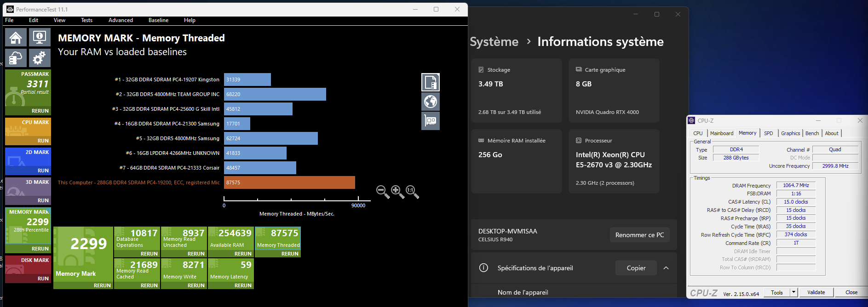The width and height of the screenshot is (868, 307).
Task: Run the Disk Mark test
Action: pyautogui.click(x=43, y=279)
